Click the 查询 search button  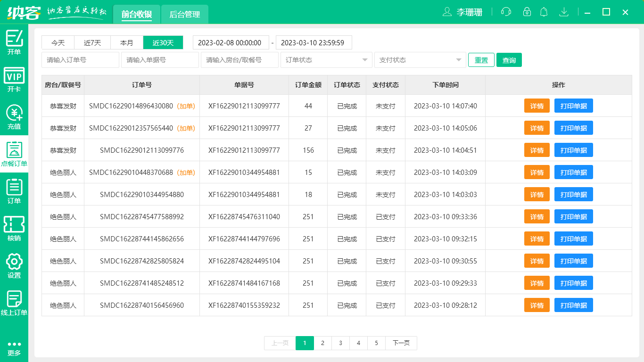tap(509, 60)
